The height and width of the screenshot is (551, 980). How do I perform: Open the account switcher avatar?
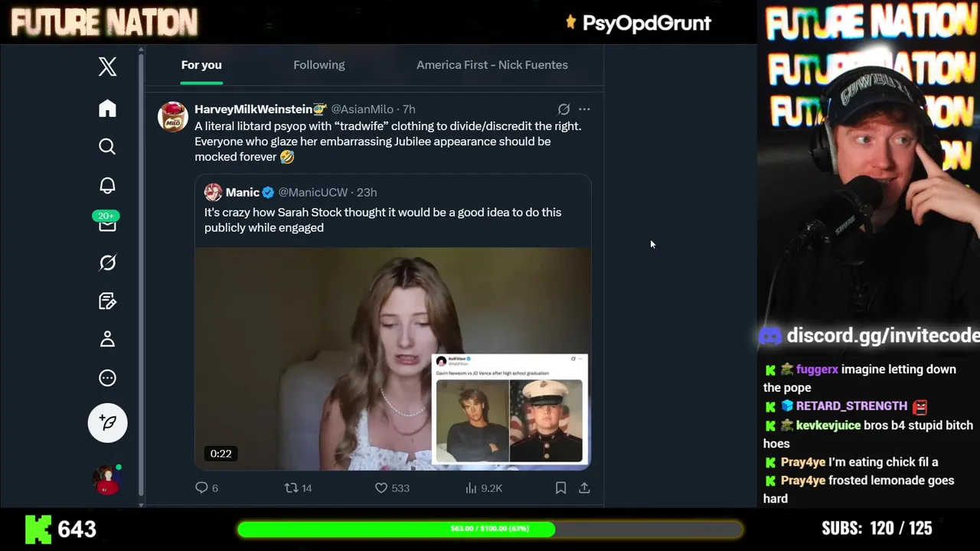point(107,479)
